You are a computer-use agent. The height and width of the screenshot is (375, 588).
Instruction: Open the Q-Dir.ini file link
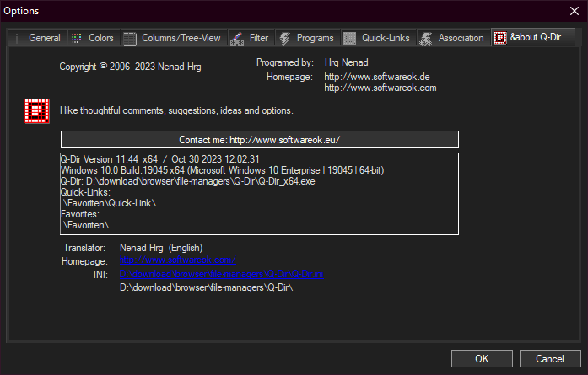coord(221,274)
